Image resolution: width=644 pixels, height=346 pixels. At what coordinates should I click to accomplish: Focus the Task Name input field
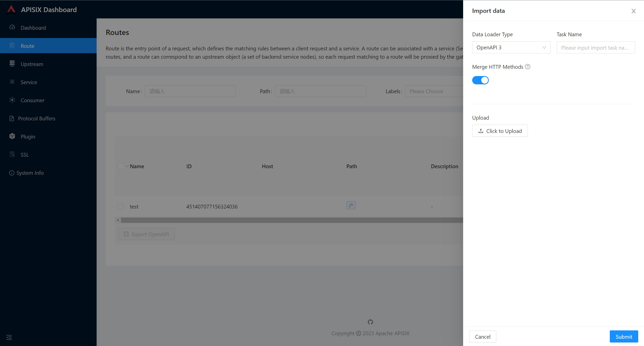tap(595, 48)
